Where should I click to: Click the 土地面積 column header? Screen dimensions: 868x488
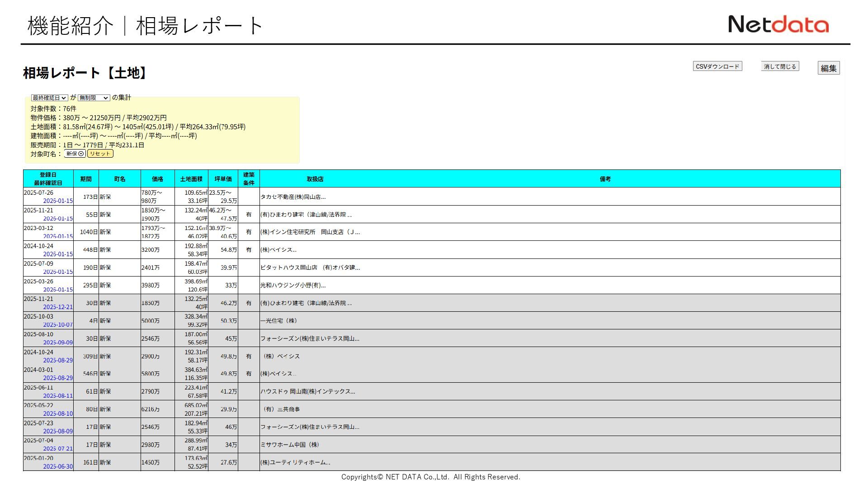[x=191, y=179]
